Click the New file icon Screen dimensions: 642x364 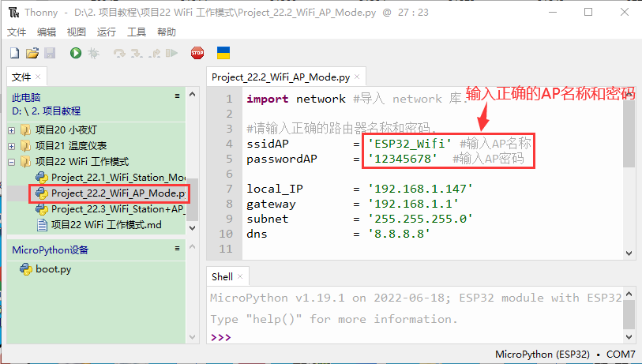point(14,53)
